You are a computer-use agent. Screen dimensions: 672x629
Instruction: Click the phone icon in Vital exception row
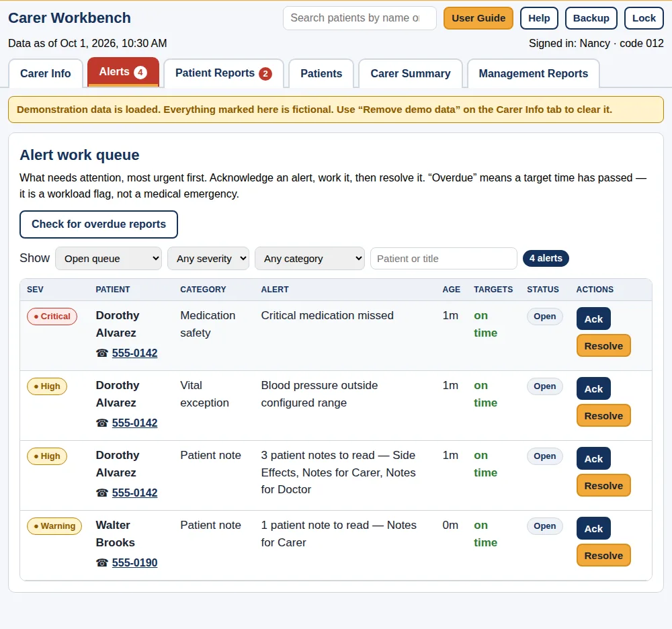point(102,423)
